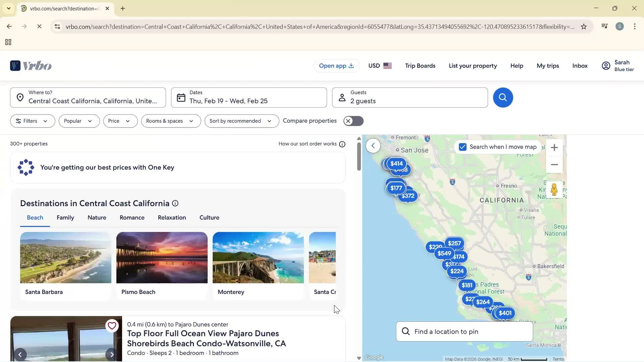The width and height of the screenshot is (644, 362).
Task: Activate the Street View pegman on the map
Action: click(x=554, y=190)
